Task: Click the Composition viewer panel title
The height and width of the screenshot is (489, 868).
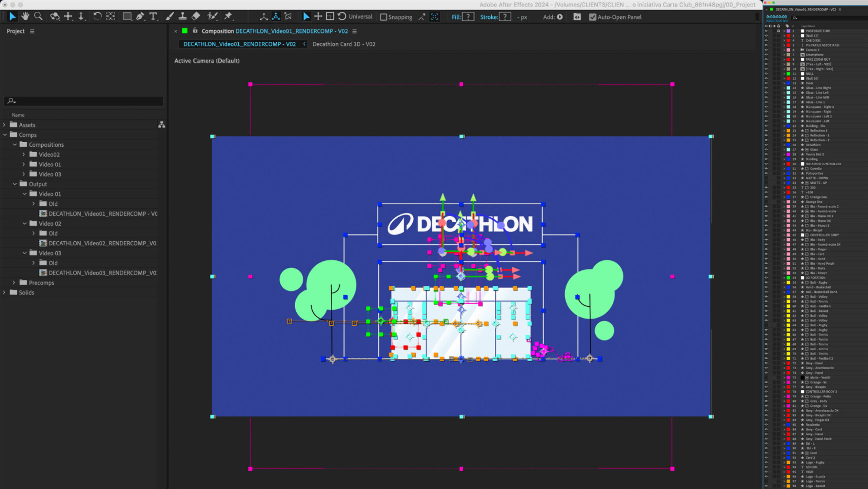Action: [275, 31]
